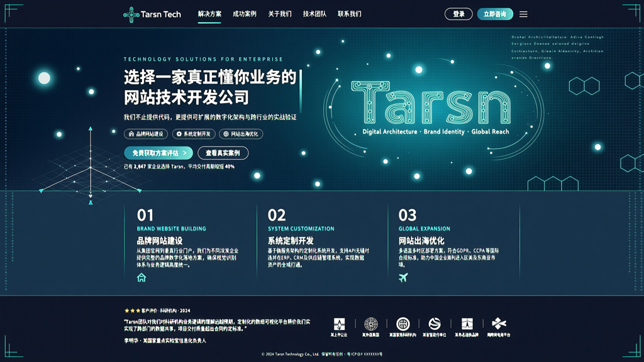Click the headline 选择一家真正懂你业务的

click(x=210, y=77)
